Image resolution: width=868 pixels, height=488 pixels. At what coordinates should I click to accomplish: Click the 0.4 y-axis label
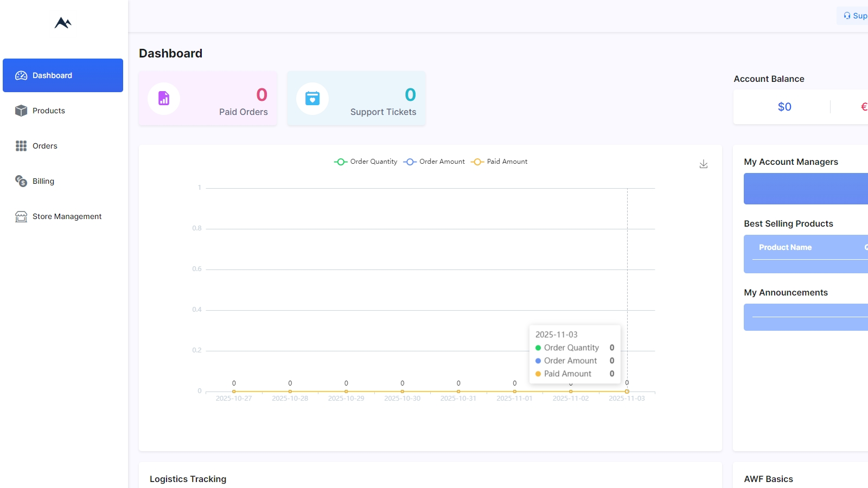click(x=197, y=310)
